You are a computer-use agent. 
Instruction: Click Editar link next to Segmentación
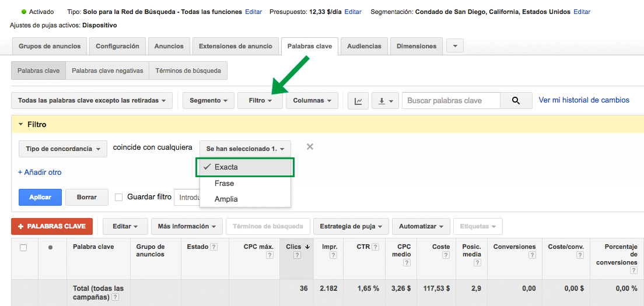[582, 12]
